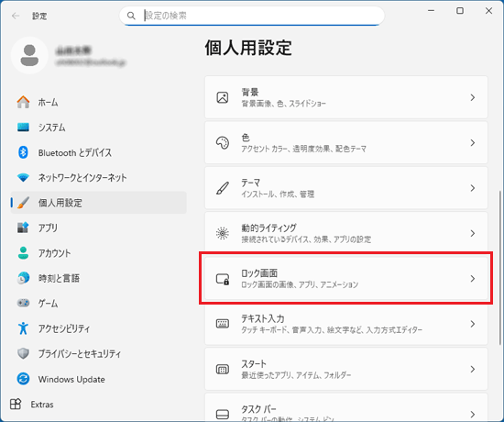Focus the 設定の検索 search field
504x422 pixels.
coord(252,16)
